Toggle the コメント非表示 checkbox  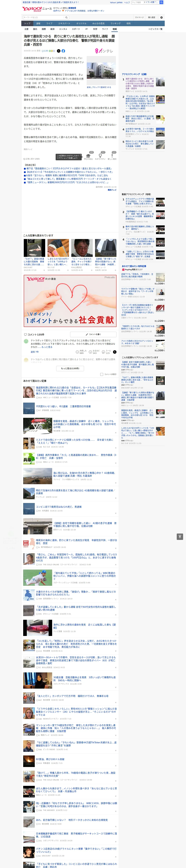click(102, 374)
